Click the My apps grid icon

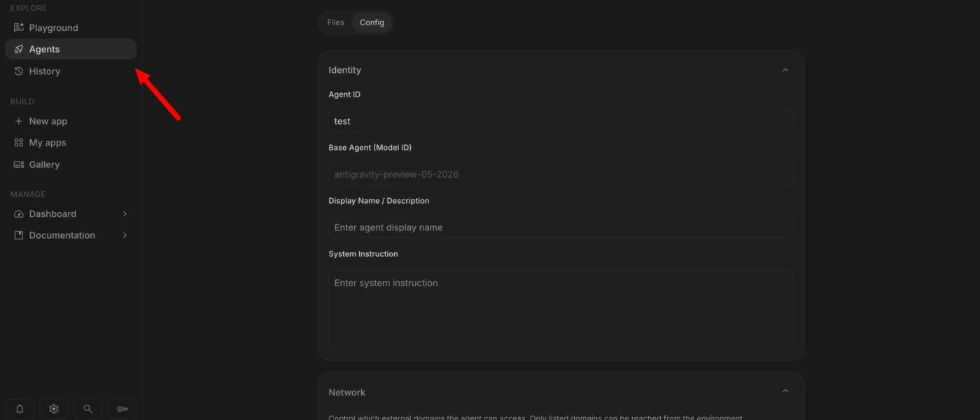point(19,142)
